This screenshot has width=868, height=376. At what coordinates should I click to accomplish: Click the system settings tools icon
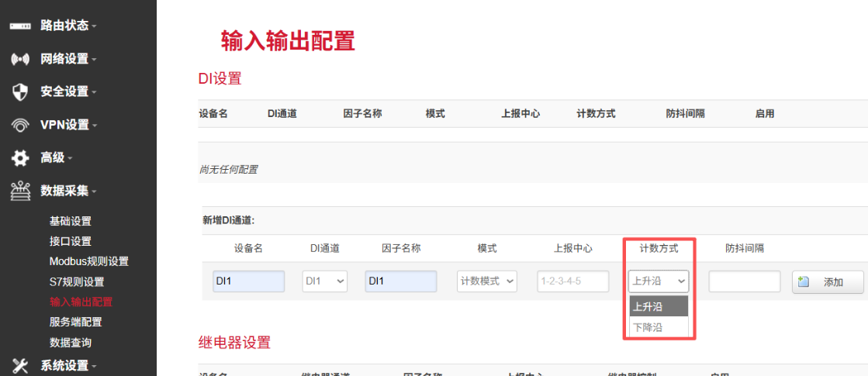click(x=20, y=365)
